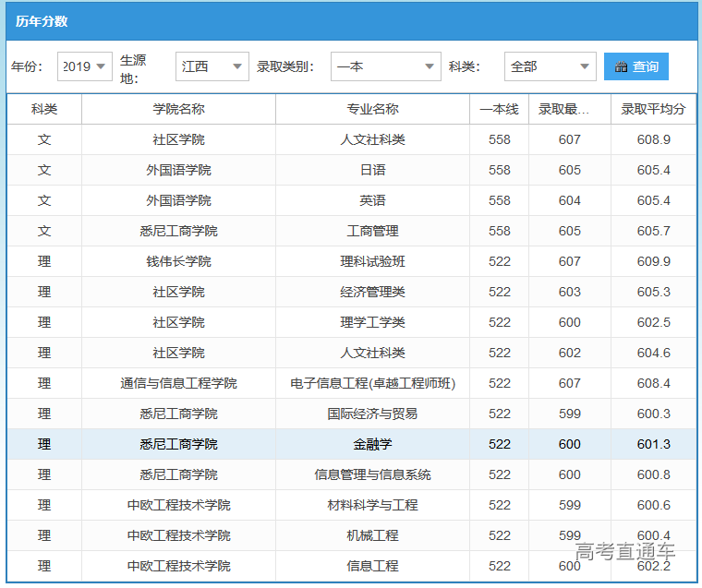702x588 pixels.
Task: Click the binoculars icon in 查询 button
Action: (621, 66)
